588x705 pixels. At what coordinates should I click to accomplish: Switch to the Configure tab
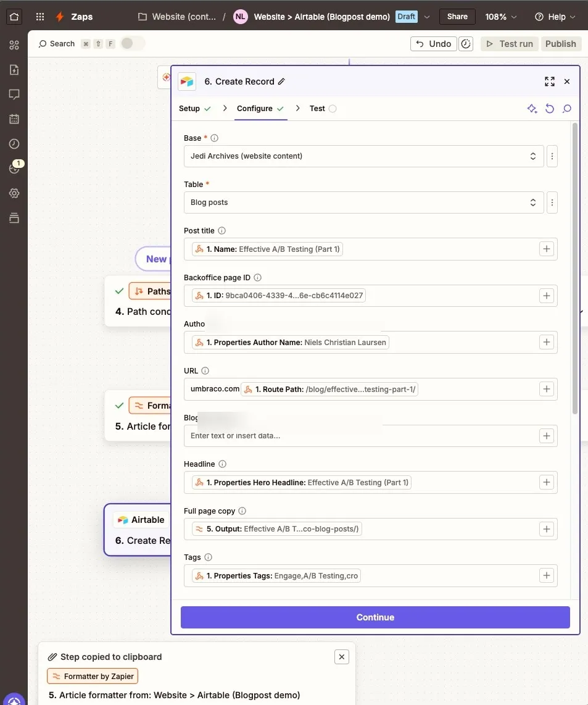click(x=255, y=108)
